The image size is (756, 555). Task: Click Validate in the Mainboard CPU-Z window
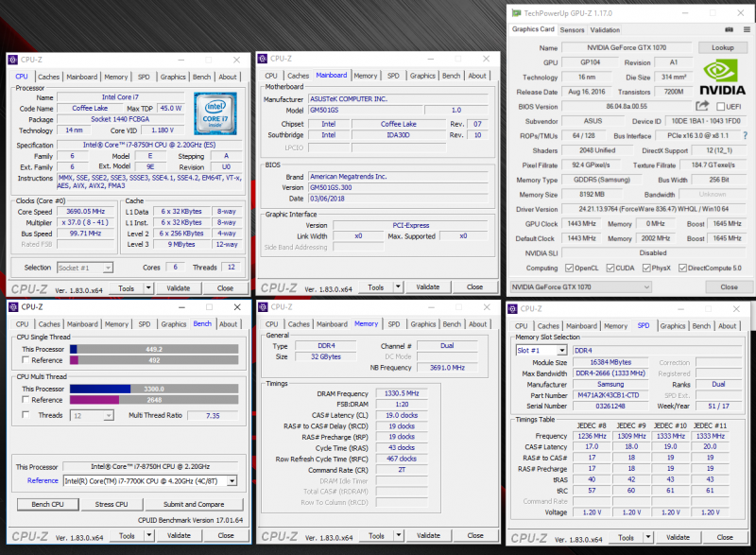[x=428, y=286]
